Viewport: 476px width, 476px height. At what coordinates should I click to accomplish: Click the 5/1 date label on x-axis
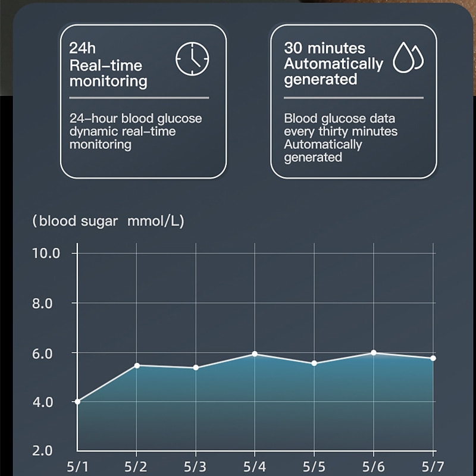point(77,465)
